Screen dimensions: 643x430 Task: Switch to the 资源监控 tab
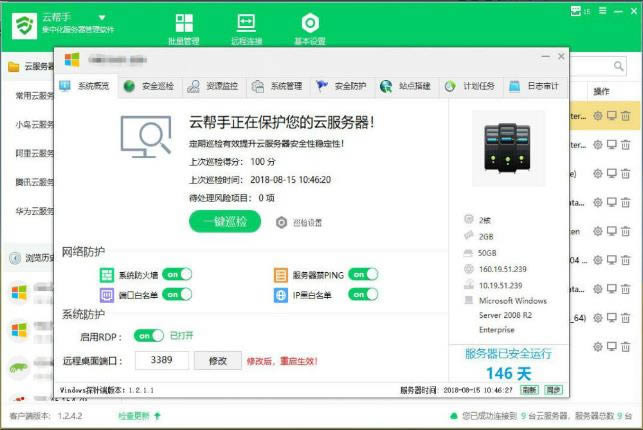click(x=213, y=86)
